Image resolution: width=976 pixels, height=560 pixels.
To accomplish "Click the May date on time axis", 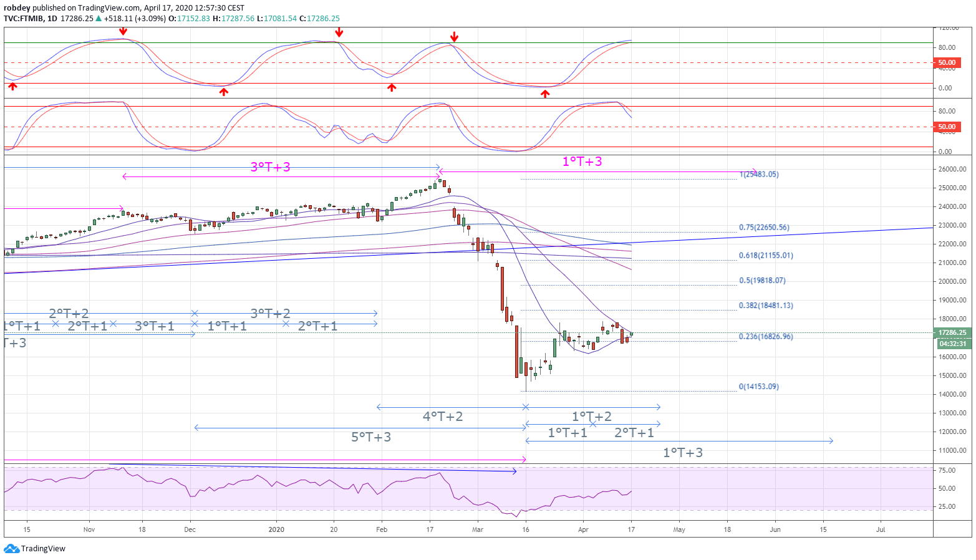I will [x=679, y=529].
